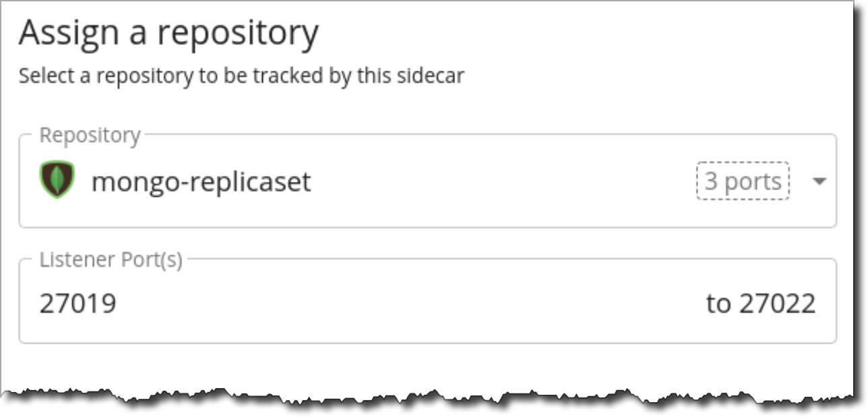
Task: Click the "3 ports" badge
Action: coord(743,181)
